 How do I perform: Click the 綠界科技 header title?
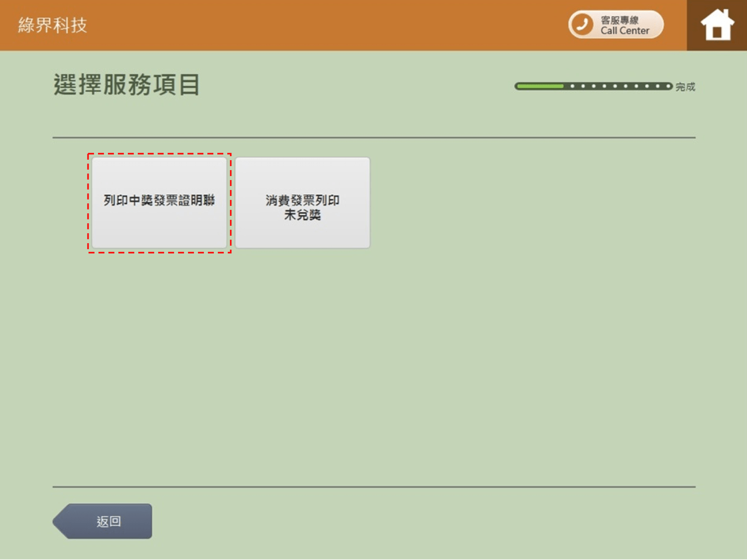[x=53, y=25]
